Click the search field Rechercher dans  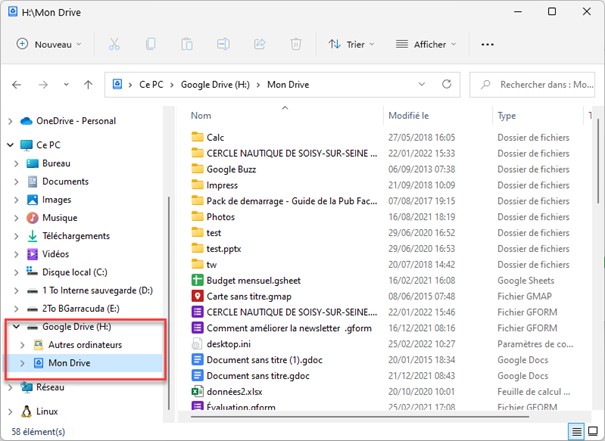coord(545,86)
